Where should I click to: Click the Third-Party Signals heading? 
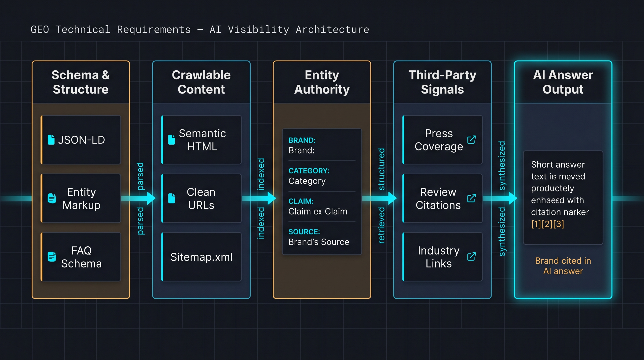click(442, 82)
